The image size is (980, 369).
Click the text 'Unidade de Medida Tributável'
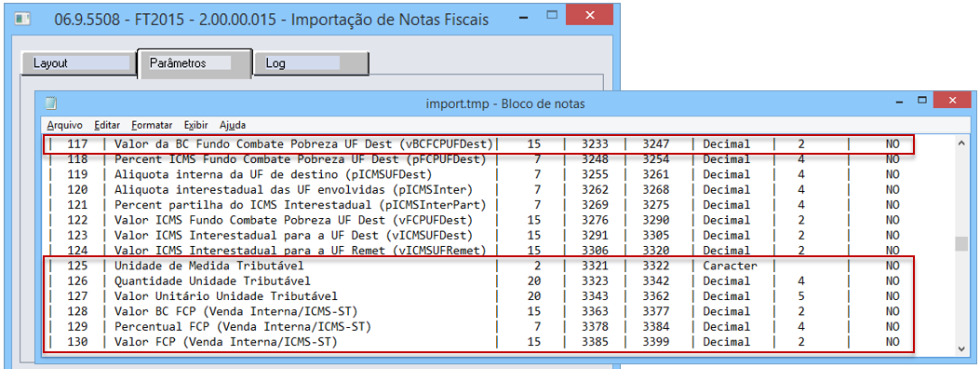pos(208,266)
